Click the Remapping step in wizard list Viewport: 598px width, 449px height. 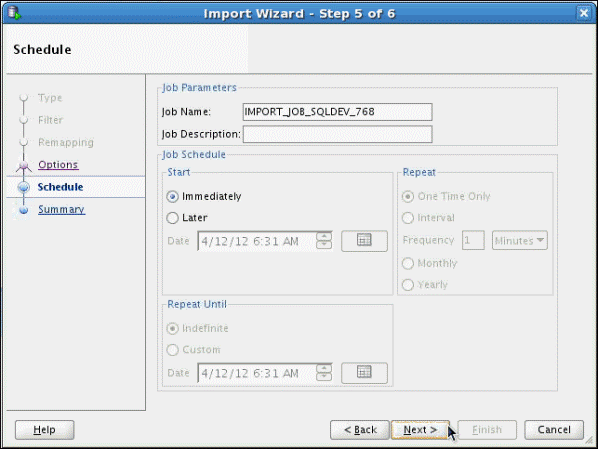tap(66, 142)
